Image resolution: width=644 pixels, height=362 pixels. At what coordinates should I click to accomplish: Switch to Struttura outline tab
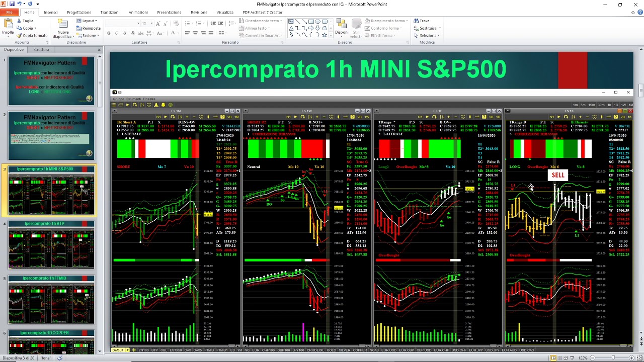pyautogui.click(x=41, y=49)
